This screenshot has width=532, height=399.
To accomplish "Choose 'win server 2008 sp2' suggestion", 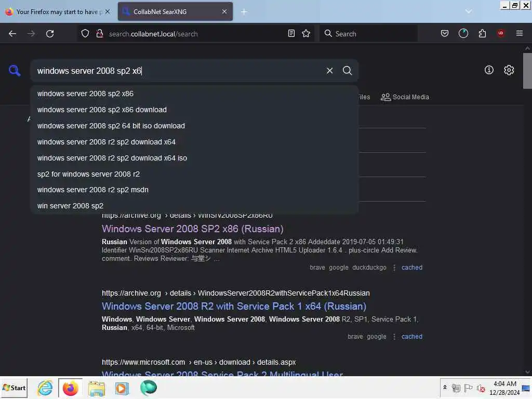I will (x=194, y=206).
